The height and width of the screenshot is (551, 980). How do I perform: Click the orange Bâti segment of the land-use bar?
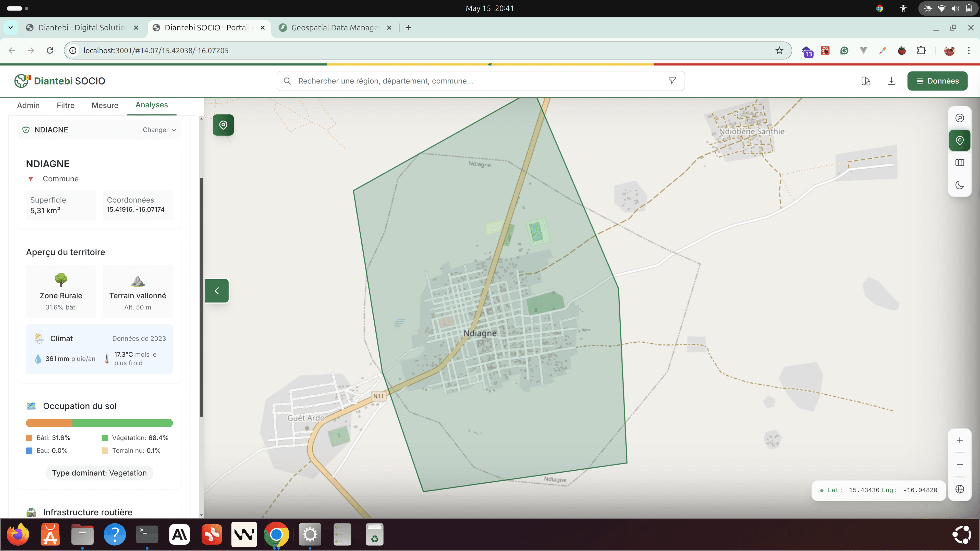point(49,423)
